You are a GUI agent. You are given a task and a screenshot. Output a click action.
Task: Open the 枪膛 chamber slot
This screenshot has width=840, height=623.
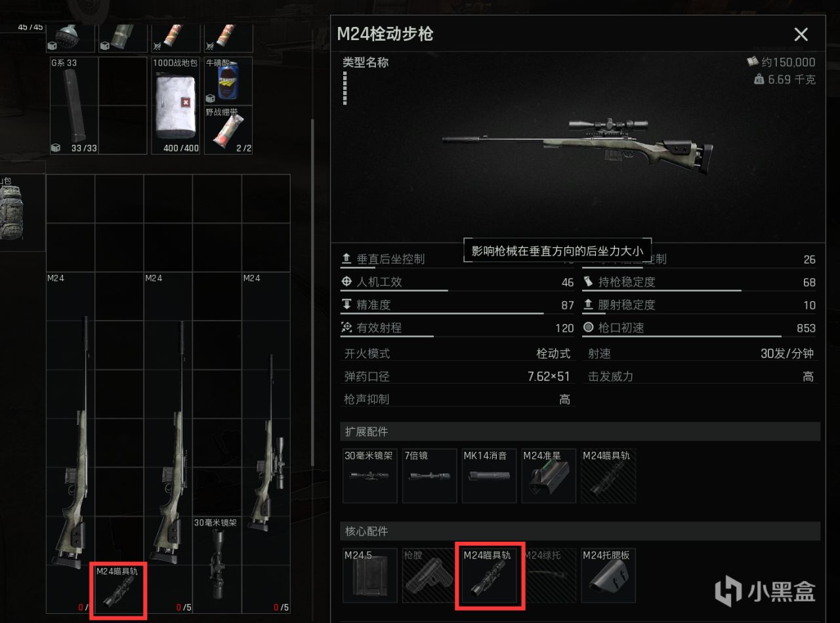tap(429, 575)
